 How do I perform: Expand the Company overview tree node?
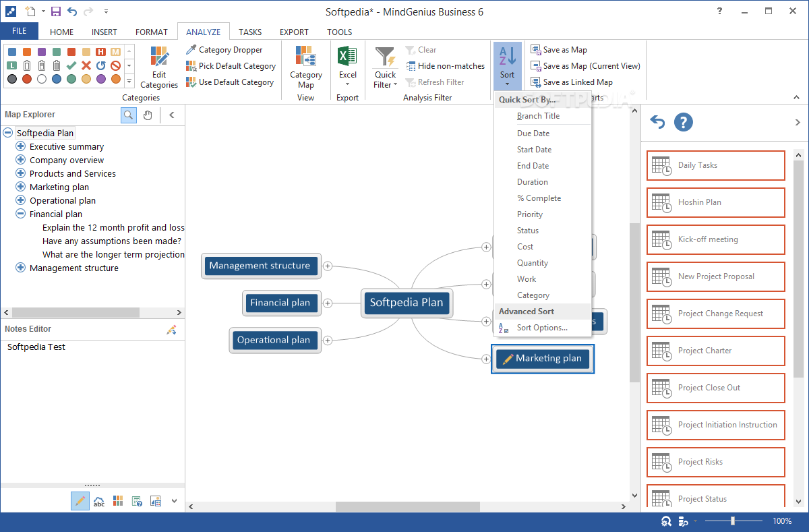20,160
